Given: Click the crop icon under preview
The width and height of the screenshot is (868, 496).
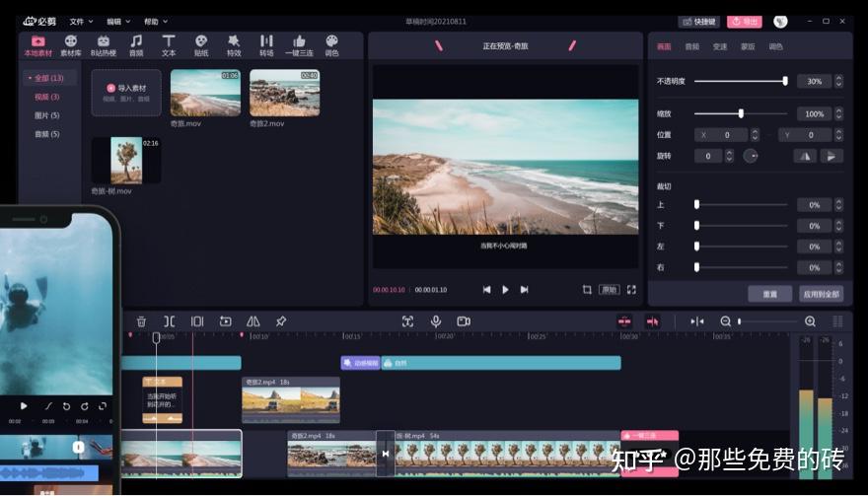Looking at the screenshot, I should 587,290.
